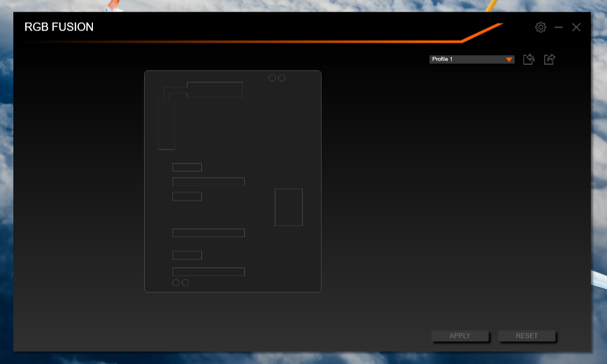Close the RGB Fusion window

pos(576,27)
